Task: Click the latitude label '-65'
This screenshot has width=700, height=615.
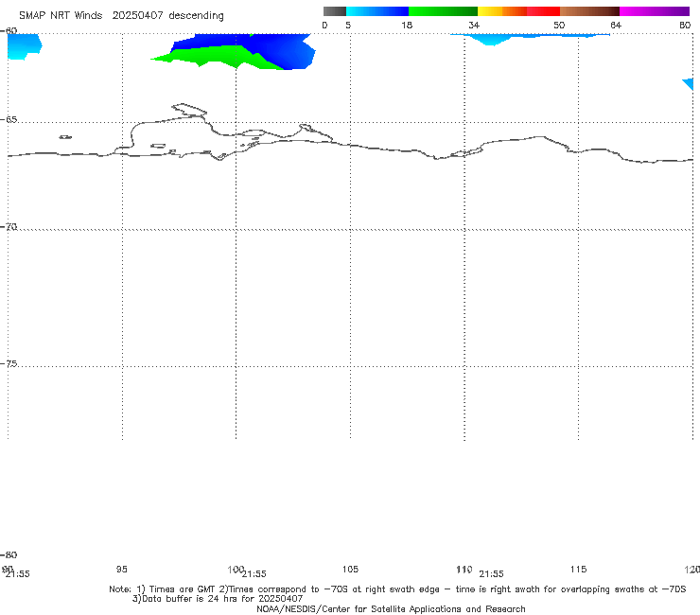Action: click(9, 120)
